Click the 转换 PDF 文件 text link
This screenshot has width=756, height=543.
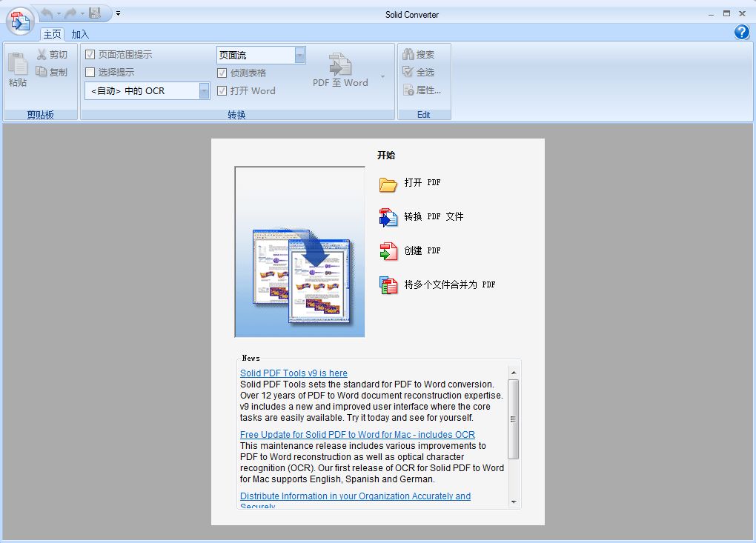pyautogui.click(x=434, y=216)
